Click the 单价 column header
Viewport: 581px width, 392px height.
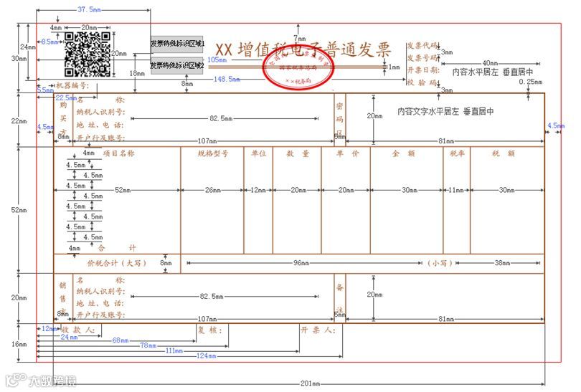tap(348, 153)
